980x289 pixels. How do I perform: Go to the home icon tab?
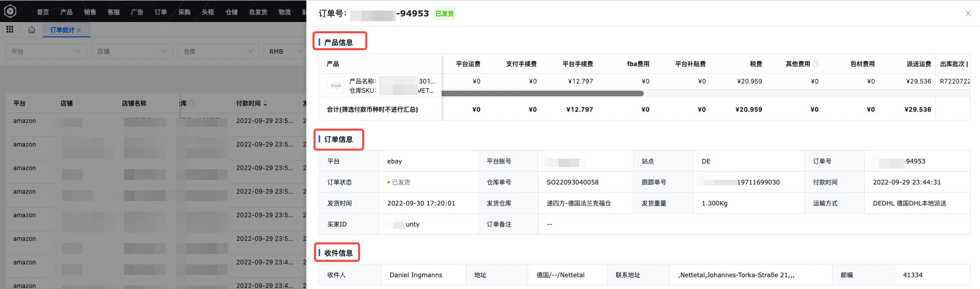[x=32, y=30]
